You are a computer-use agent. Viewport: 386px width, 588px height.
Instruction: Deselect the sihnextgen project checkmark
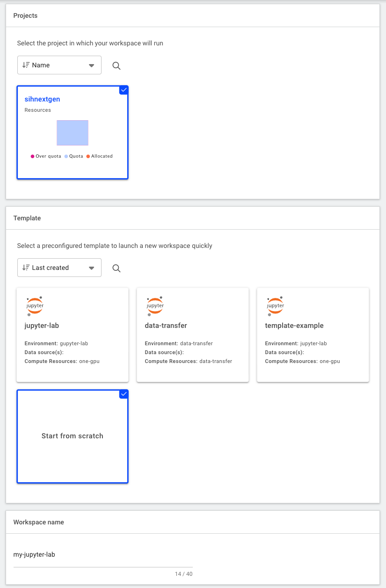coord(124,90)
